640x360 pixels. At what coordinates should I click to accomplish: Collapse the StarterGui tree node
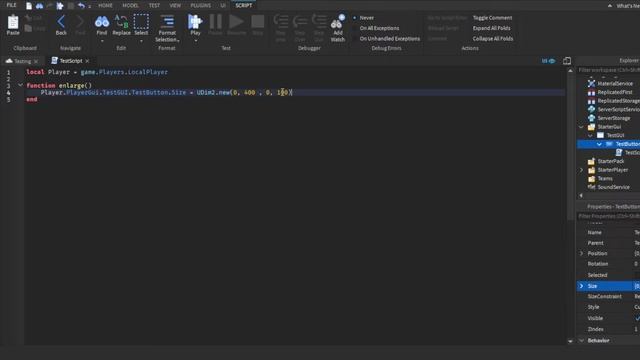(581, 127)
